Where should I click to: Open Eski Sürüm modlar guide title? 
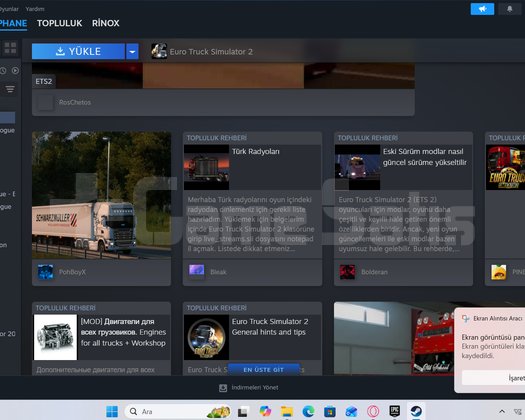pos(425,157)
